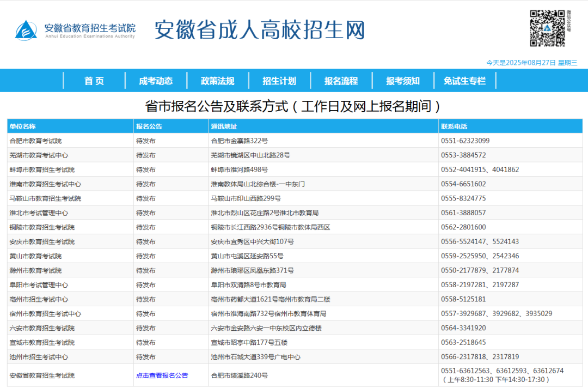Viewport: 588px width, 388px height.
Task: Click the 安徽省教育招生考试院 row name
Action: click(42, 375)
